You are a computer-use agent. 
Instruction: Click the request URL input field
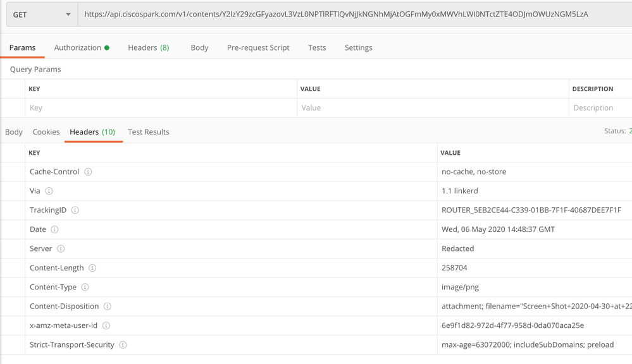355,15
